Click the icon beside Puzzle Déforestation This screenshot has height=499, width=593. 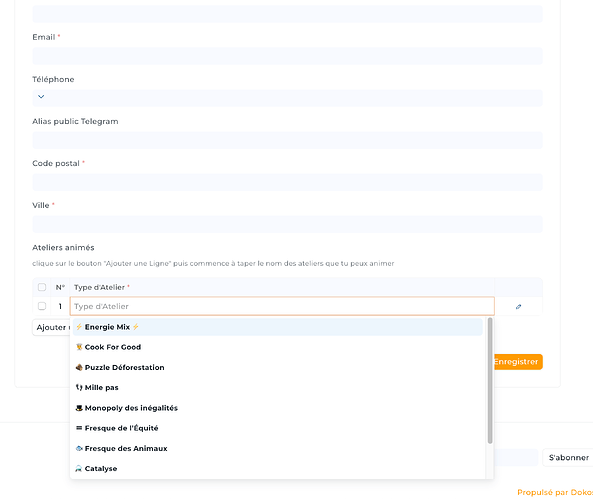tap(79, 367)
